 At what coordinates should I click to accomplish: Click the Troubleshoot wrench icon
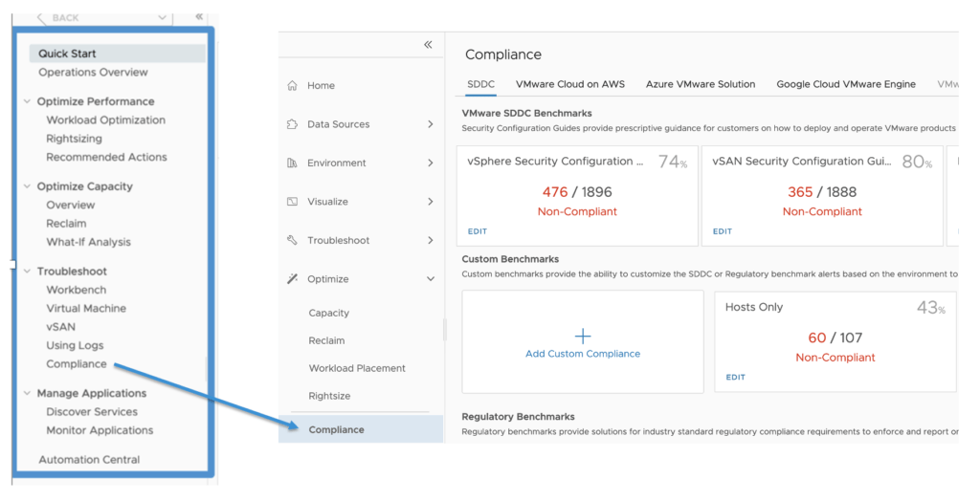292,241
